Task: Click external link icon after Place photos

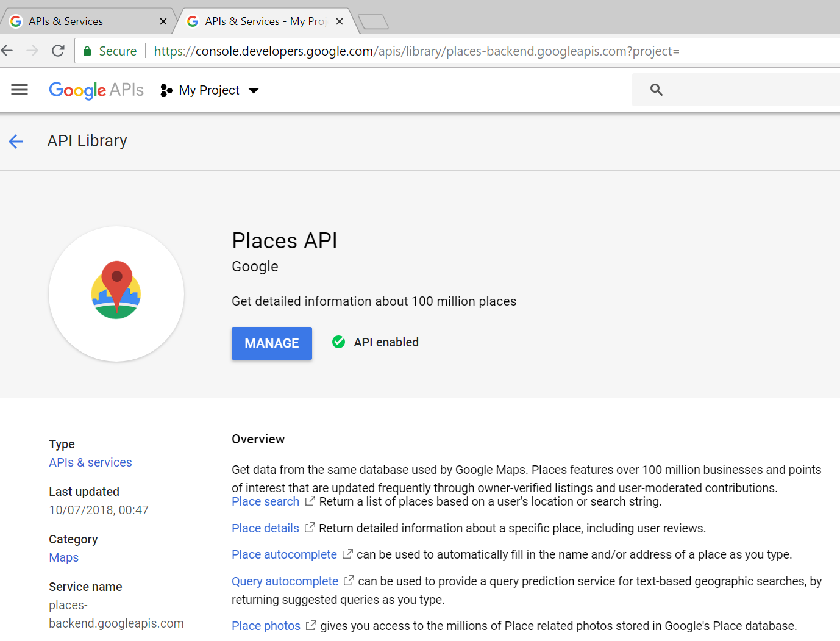Action: point(311,625)
